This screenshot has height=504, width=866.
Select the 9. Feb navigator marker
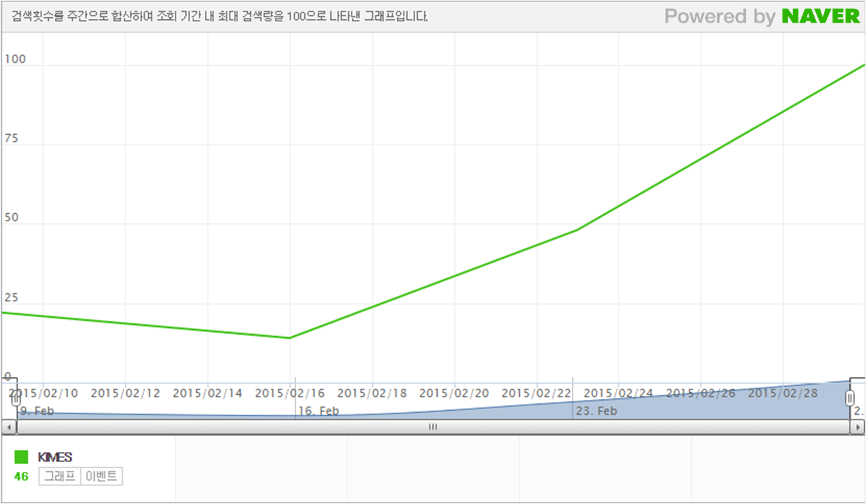coord(37,411)
